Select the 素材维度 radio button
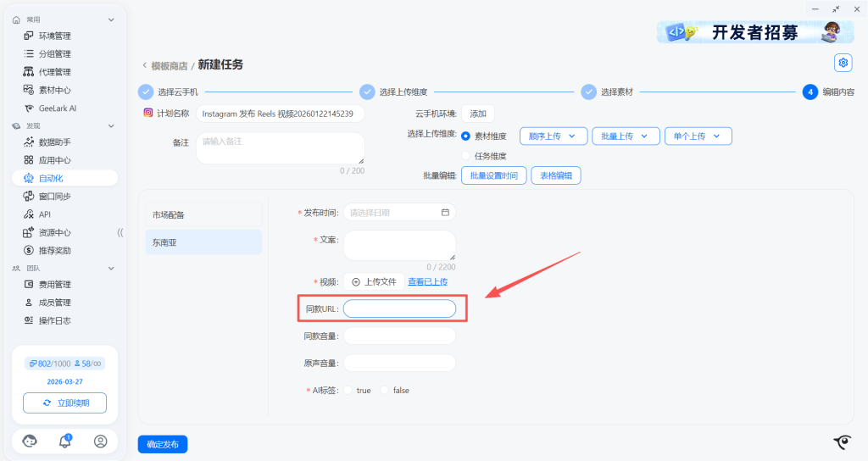This screenshot has height=461, width=868. click(x=465, y=136)
